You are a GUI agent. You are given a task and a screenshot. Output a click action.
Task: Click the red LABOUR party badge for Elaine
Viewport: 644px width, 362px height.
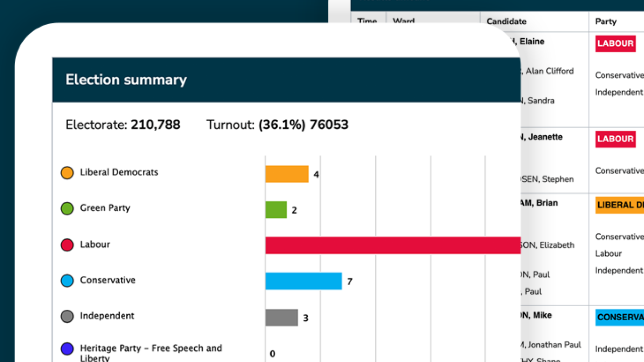[615, 44]
